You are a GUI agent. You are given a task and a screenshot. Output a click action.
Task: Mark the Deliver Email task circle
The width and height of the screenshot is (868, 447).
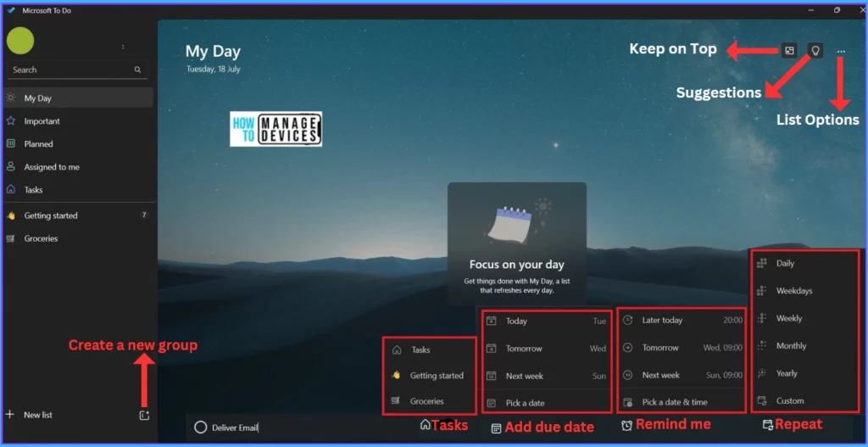pos(201,427)
